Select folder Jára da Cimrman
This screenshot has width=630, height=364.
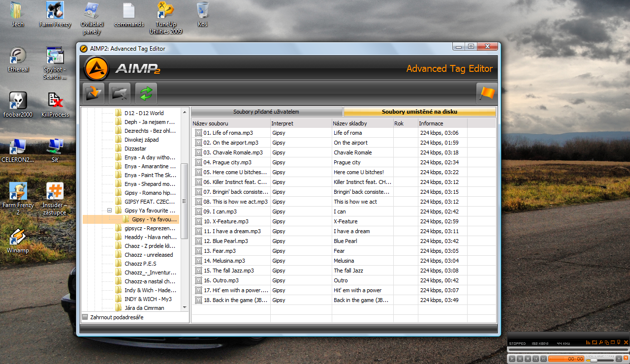(x=144, y=308)
